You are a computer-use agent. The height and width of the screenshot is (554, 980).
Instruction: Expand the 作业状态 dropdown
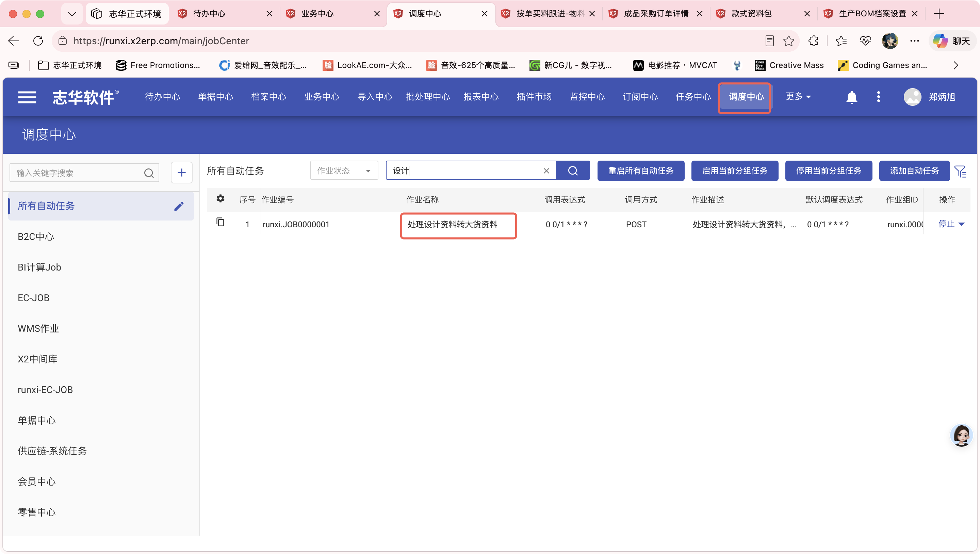(x=344, y=170)
